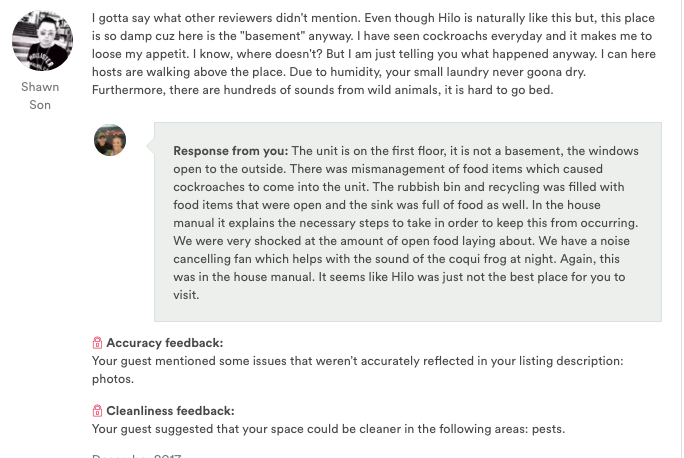The width and height of the screenshot is (684, 458).
Task: Click the review's first line mentioning Hilo
Action: pyautogui.click(x=373, y=18)
